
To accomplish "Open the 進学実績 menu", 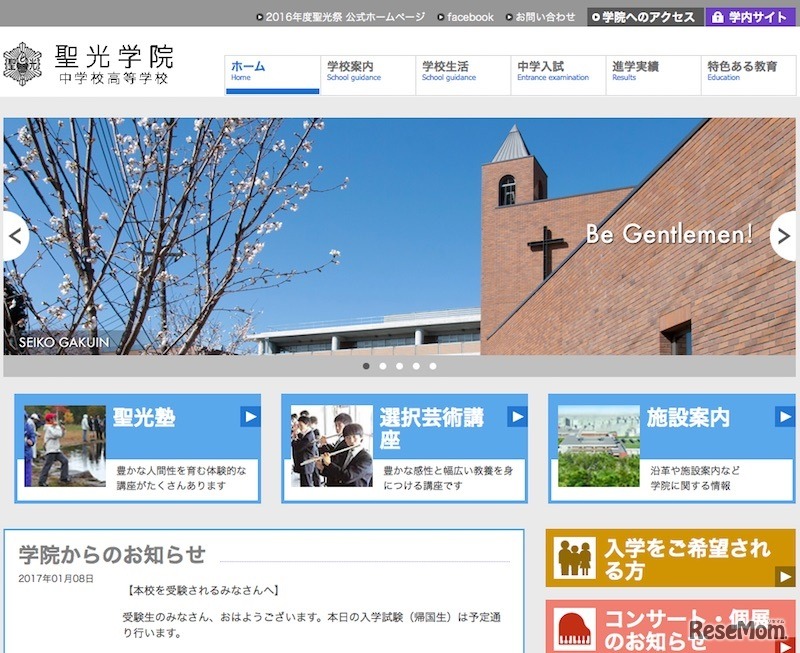I will [x=638, y=70].
